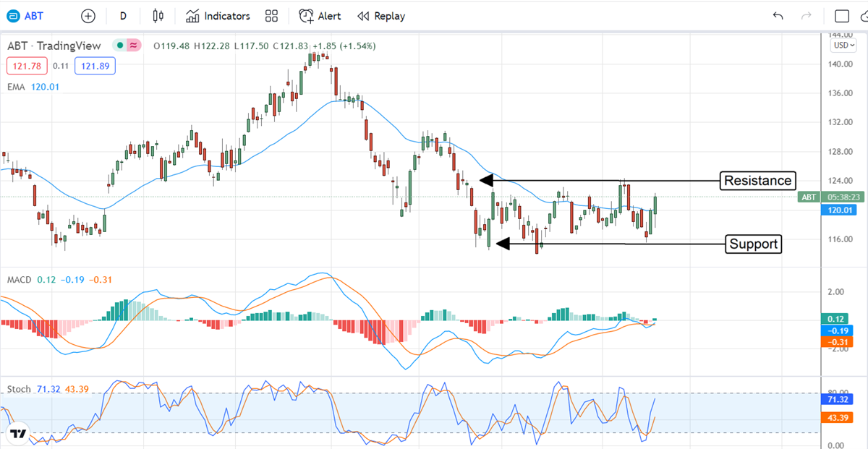The width and height of the screenshot is (868, 449).
Task: Click the 0.11 spread value
Action: point(61,67)
